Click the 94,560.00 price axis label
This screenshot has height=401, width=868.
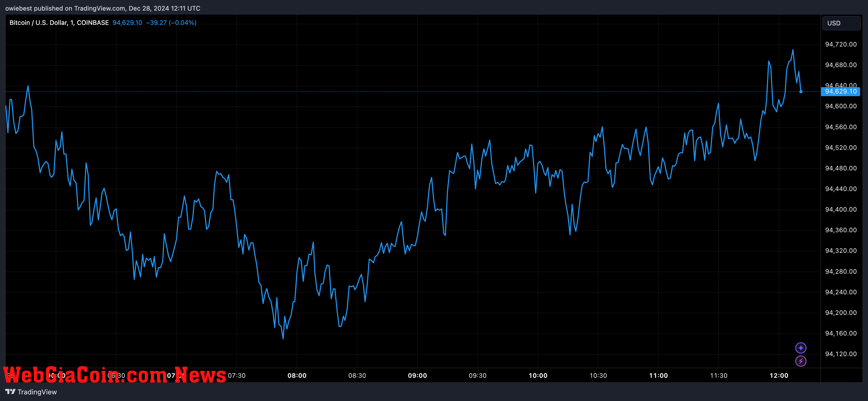841,127
